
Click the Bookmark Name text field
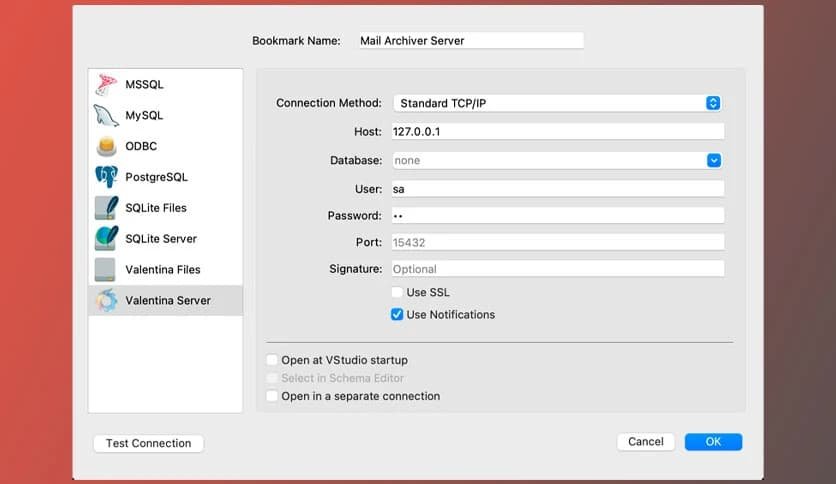click(469, 41)
